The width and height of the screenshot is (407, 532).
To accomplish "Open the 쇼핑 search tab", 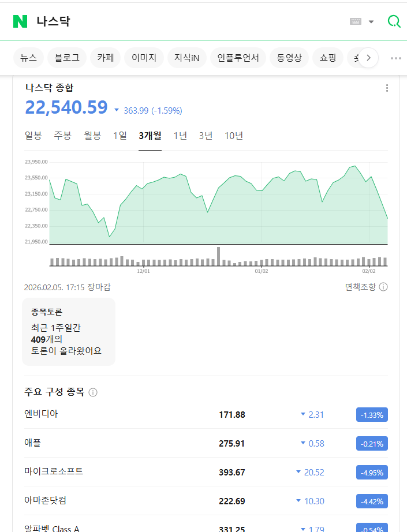I will pos(327,58).
